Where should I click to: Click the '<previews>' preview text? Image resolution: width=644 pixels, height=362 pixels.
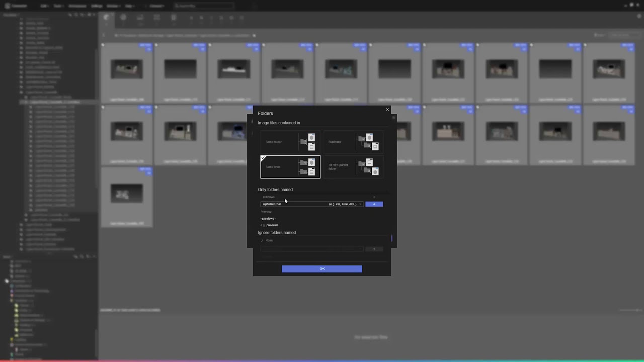(x=268, y=219)
